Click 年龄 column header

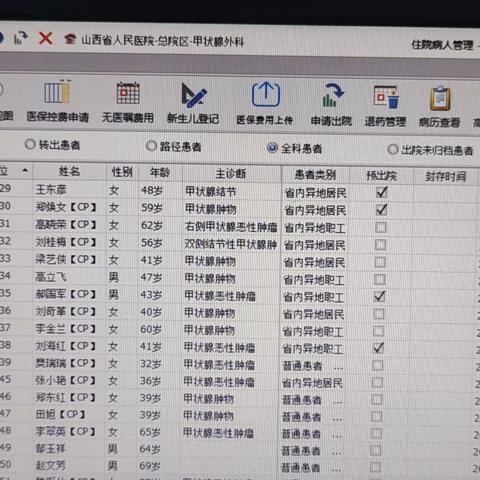click(160, 172)
